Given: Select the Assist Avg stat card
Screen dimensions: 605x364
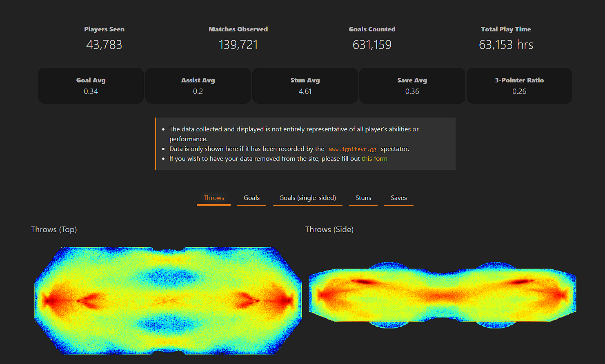Looking at the screenshot, I should 198,86.
